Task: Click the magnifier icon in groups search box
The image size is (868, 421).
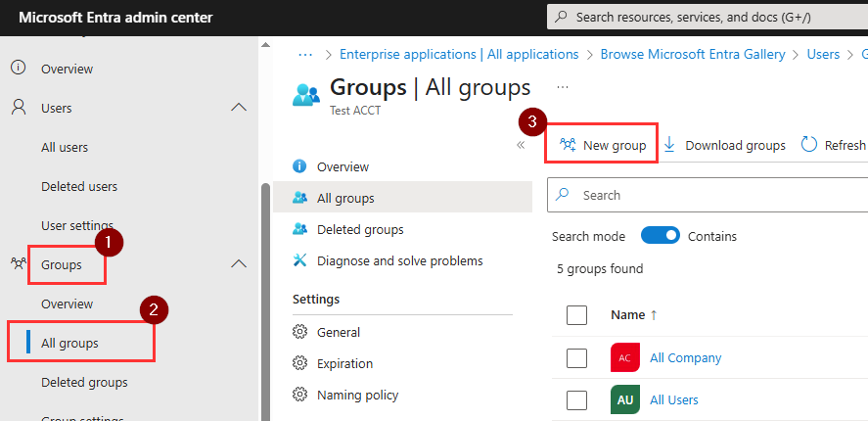Action: coord(562,195)
